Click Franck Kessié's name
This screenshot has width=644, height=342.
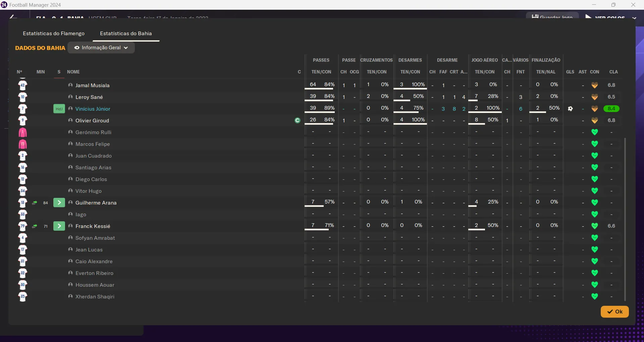[93, 226]
